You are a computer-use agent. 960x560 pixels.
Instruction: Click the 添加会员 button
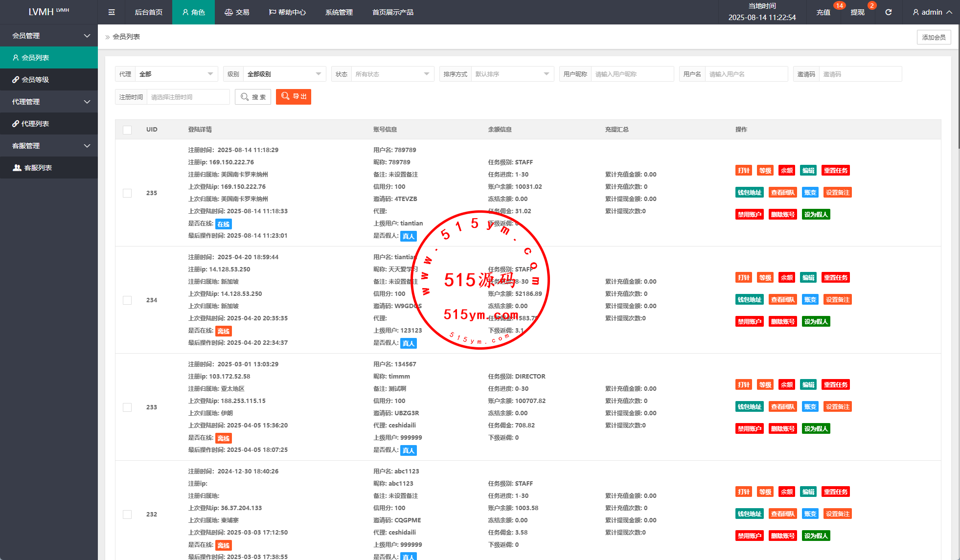pyautogui.click(x=934, y=37)
